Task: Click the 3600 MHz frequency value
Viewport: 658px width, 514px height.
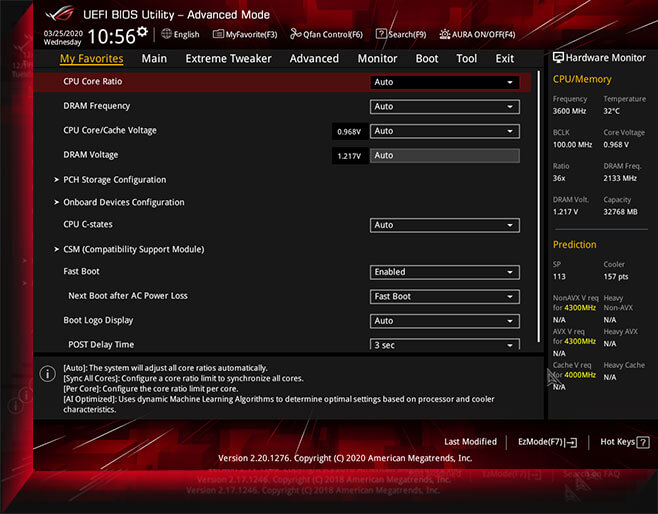Action: pos(569,111)
